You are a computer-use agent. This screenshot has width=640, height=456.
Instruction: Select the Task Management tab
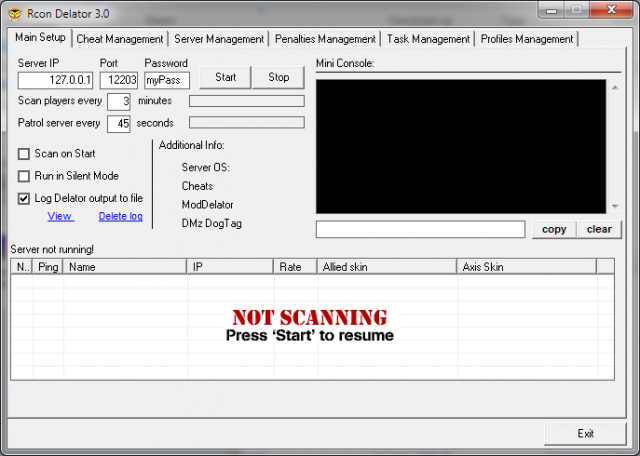428,39
